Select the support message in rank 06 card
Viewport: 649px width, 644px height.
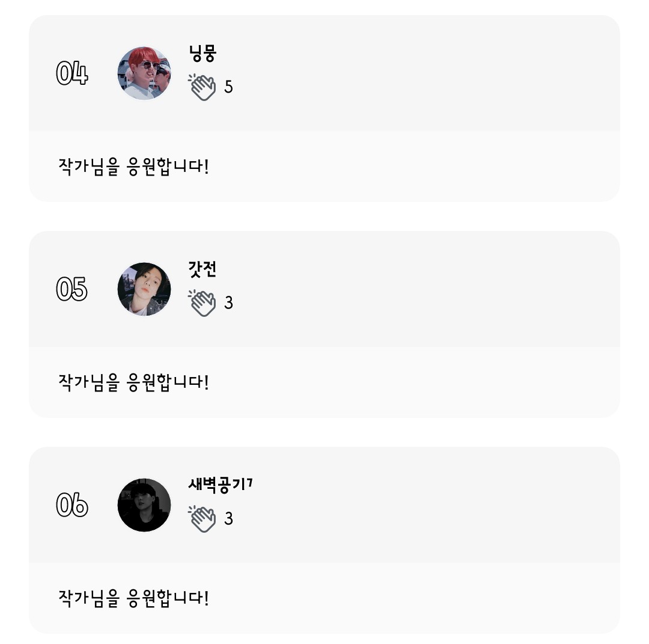[x=133, y=598]
